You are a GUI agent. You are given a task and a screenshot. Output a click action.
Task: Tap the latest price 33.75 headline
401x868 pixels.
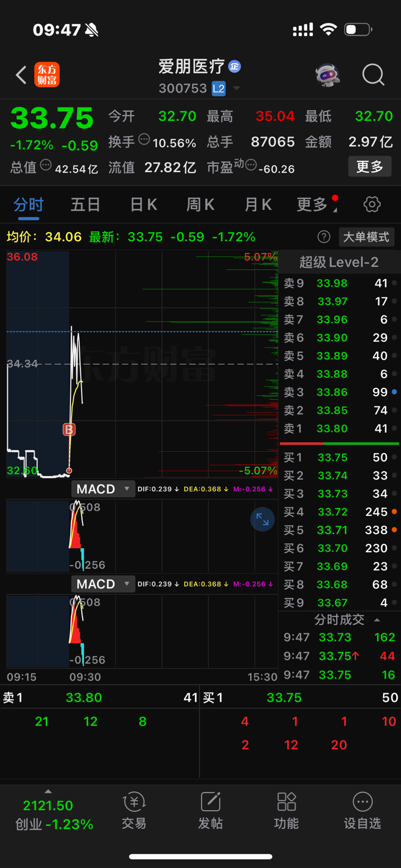click(52, 118)
